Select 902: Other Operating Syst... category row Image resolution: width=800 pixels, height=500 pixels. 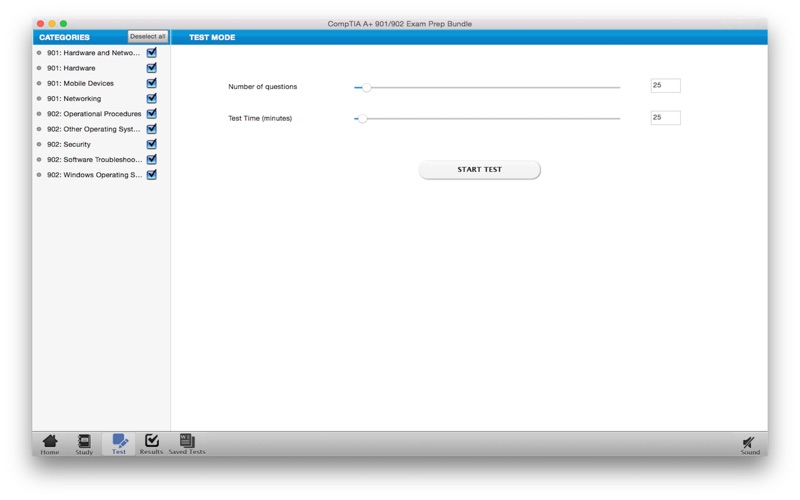point(101,129)
